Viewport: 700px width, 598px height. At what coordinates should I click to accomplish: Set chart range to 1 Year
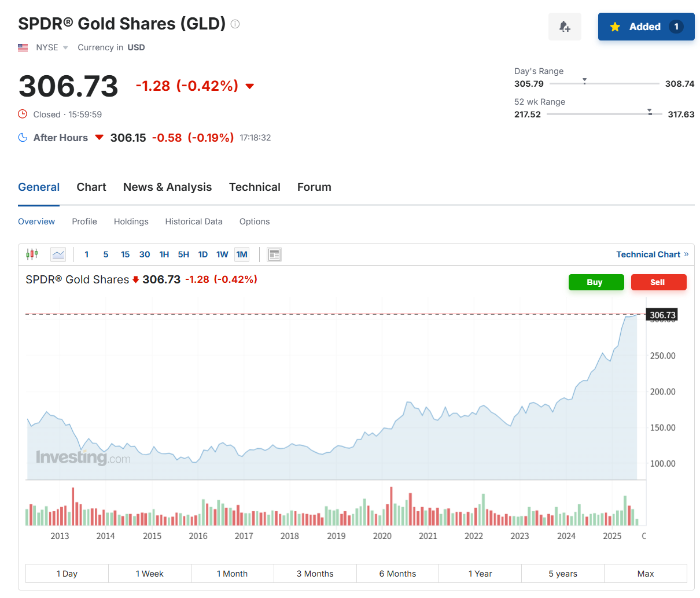pyautogui.click(x=480, y=574)
